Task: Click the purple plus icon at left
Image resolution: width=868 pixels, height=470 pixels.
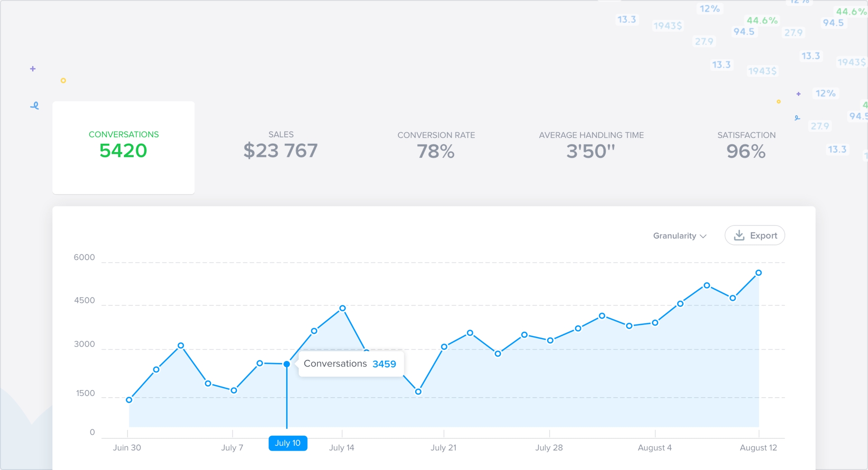Action: pos(33,69)
